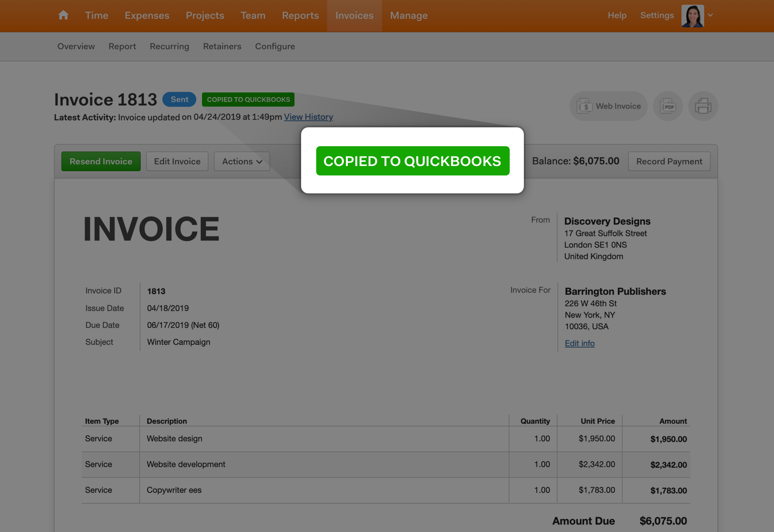Select the Configure tab
Screen dimensions: 774x532
click(x=275, y=46)
